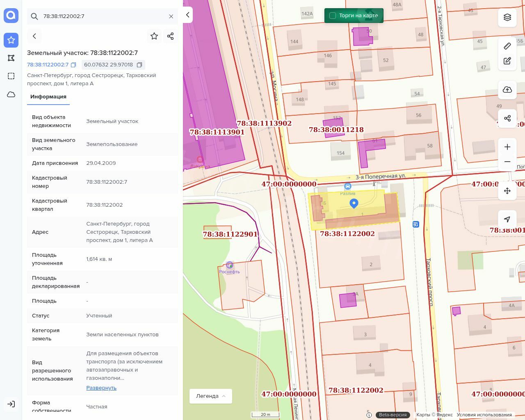This screenshot has width=525, height=420.
Task: Click the locate-me arrow button
Action: pos(507,219)
